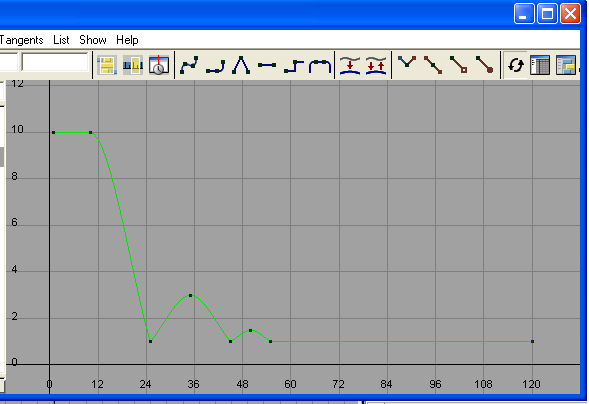
Task: Apply Clamped tangents from toolbar
Action: click(215, 65)
